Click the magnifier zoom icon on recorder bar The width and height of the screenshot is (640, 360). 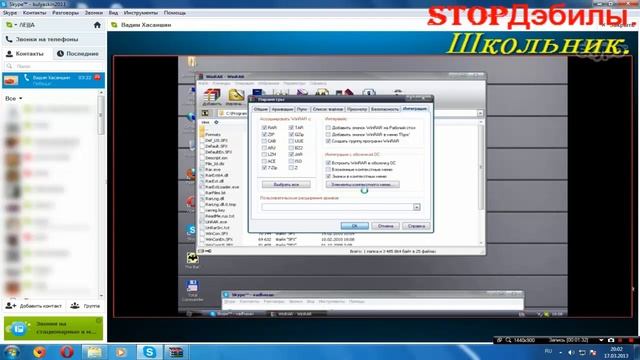(x=508, y=340)
